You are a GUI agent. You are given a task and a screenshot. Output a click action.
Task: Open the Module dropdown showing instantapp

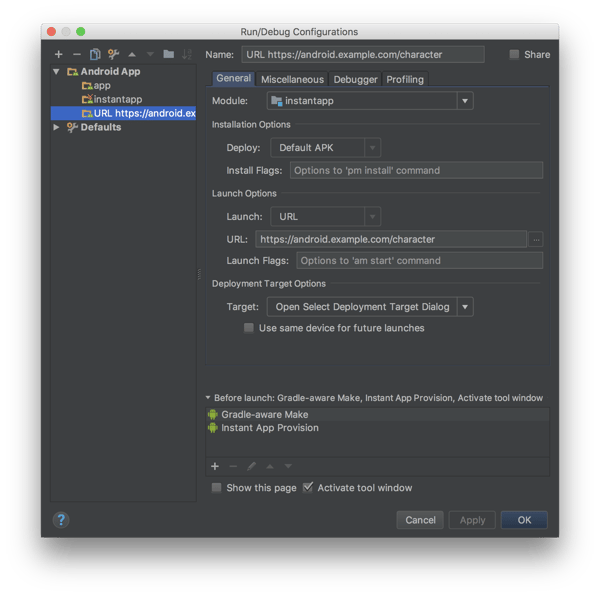point(370,101)
